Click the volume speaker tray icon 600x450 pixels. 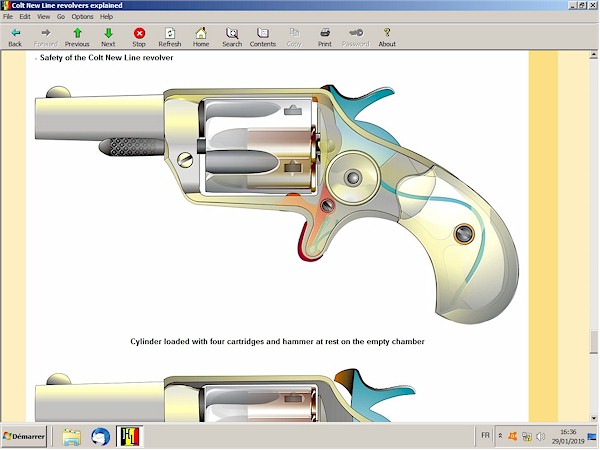(x=540, y=436)
